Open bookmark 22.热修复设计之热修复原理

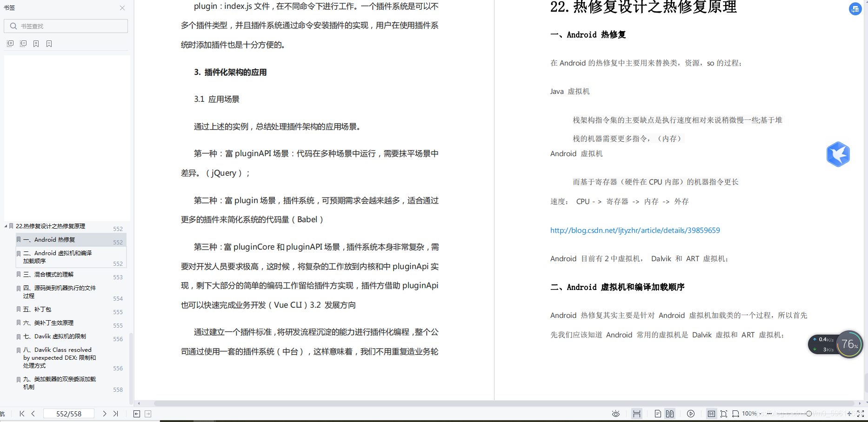coord(50,226)
